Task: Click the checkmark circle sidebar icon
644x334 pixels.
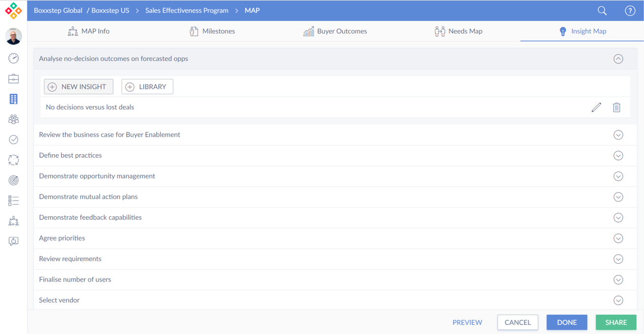Action: coord(14,140)
